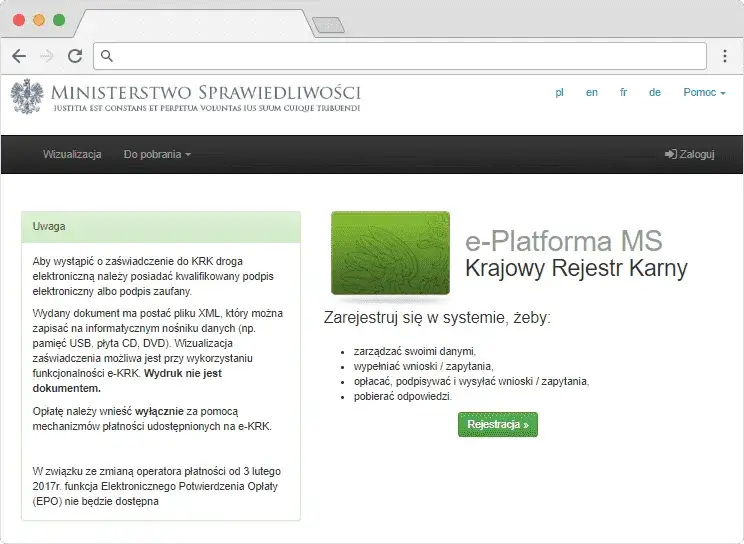Click list item 'wypełniać wnioski / zapytania'
Image resolution: width=744 pixels, height=544 pixels.
[x=423, y=366]
